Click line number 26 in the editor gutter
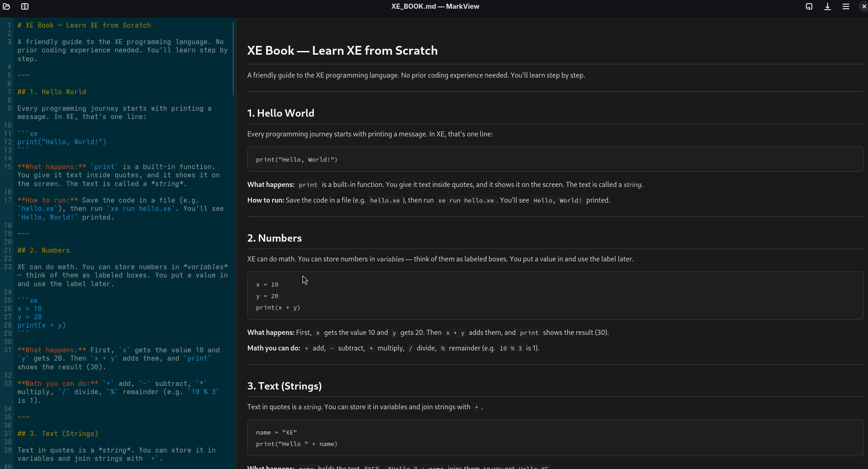The image size is (868, 469). [8, 309]
